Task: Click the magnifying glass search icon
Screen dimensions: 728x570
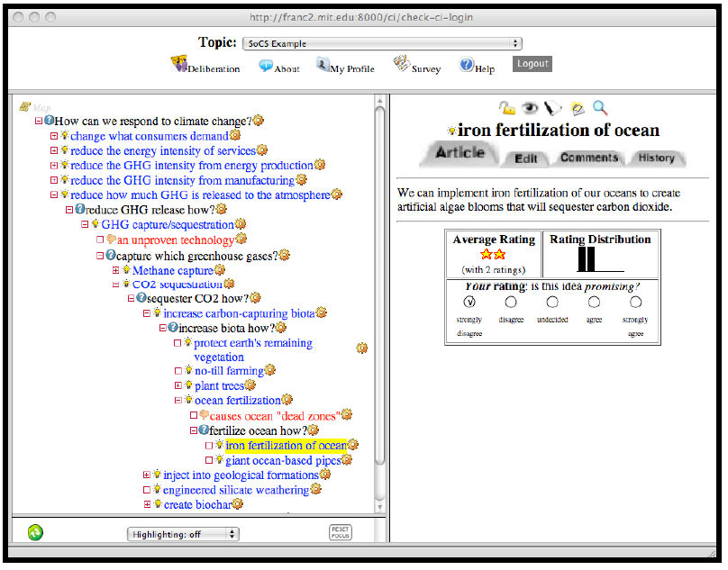Action: click(x=599, y=108)
